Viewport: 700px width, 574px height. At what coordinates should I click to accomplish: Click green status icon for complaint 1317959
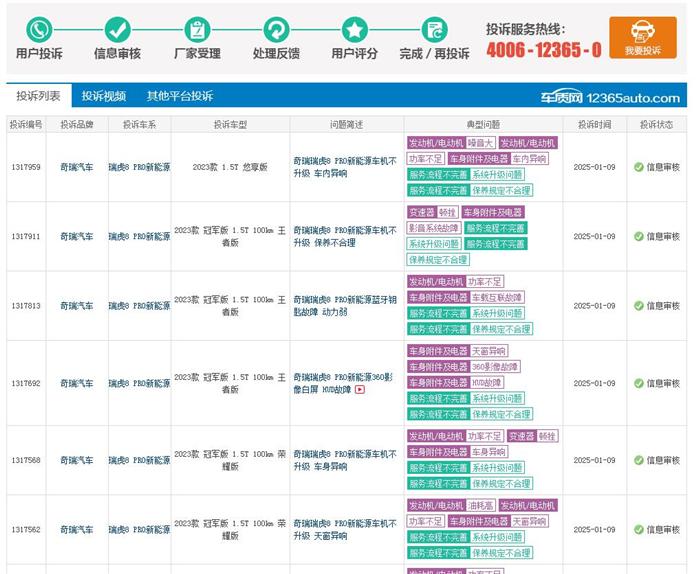coord(639,167)
